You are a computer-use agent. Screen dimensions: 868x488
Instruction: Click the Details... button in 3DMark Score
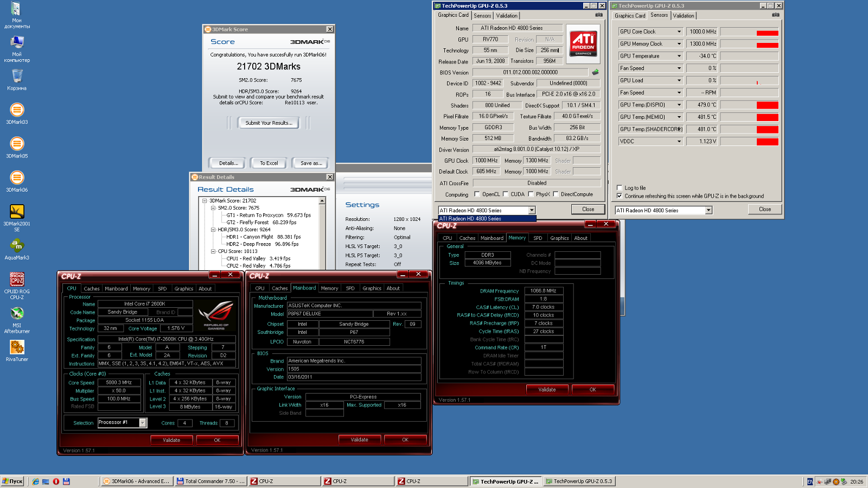point(228,163)
